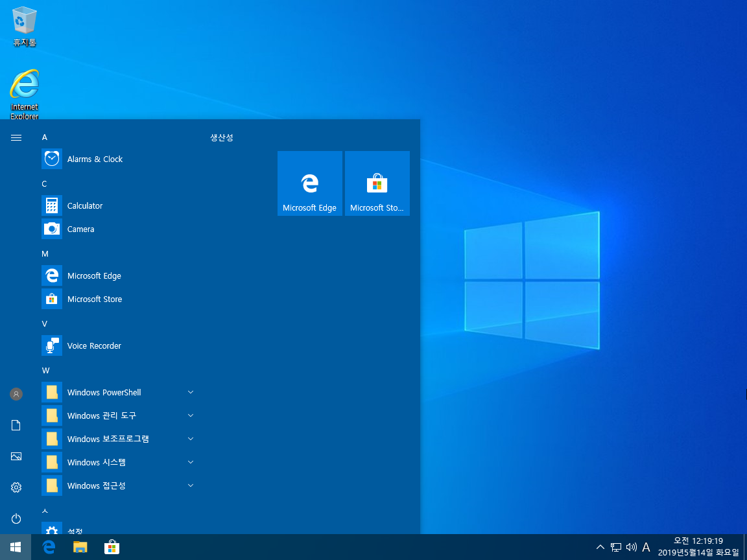Image resolution: width=747 pixels, height=560 pixels.
Task: Launch the Voice Recorder app icon
Action: (x=51, y=345)
